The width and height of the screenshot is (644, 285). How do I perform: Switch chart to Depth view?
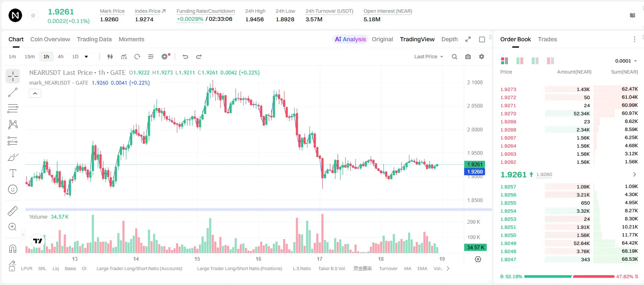[449, 39]
